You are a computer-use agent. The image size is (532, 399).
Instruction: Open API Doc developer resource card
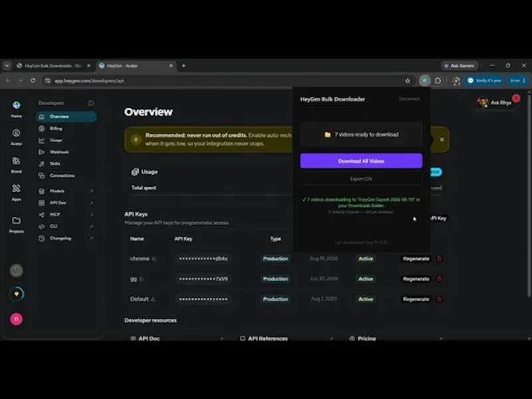tap(177, 338)
